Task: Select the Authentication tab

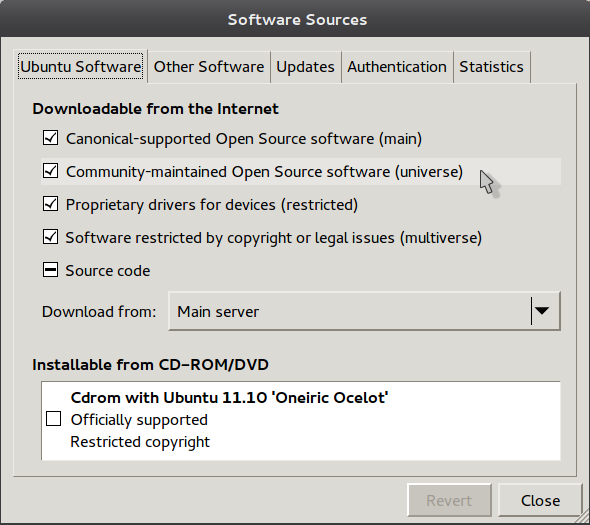Action: (x=397, y=67)
